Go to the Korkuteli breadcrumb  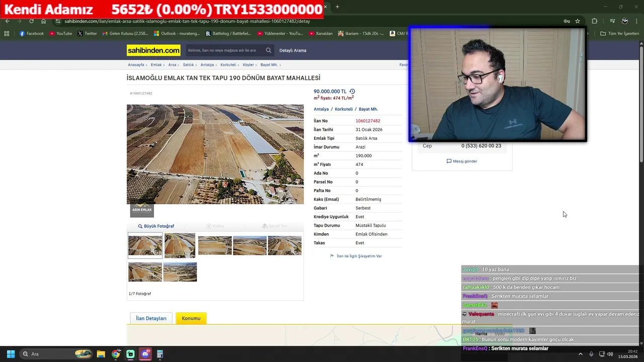(x=228, y=65)
